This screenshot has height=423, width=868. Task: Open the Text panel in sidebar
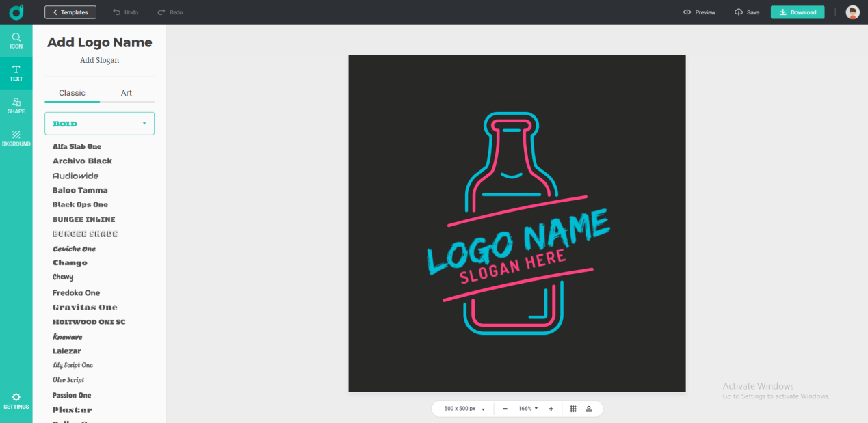click(16, 73)
